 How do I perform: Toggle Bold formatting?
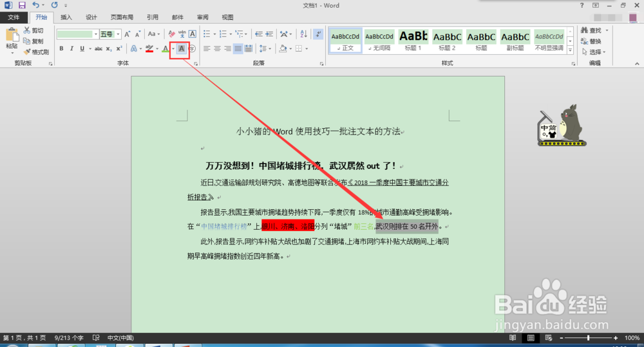pyautogui.click(x=61, y=49)
